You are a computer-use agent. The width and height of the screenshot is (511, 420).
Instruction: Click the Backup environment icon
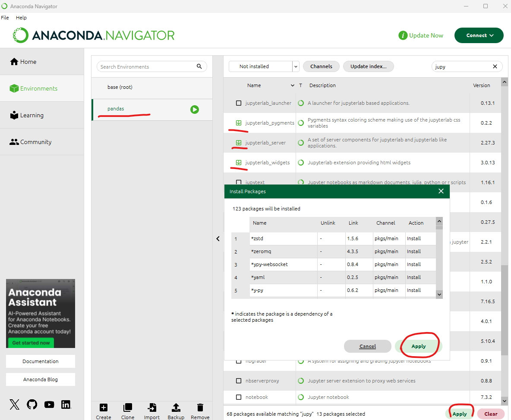click(x=176, y=407)
